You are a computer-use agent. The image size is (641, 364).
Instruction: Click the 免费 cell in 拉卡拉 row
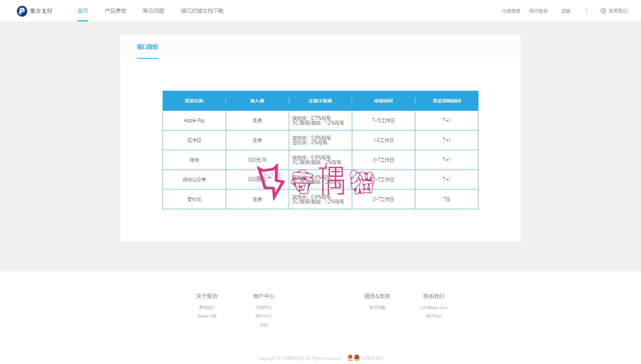(x=257, y=140)
